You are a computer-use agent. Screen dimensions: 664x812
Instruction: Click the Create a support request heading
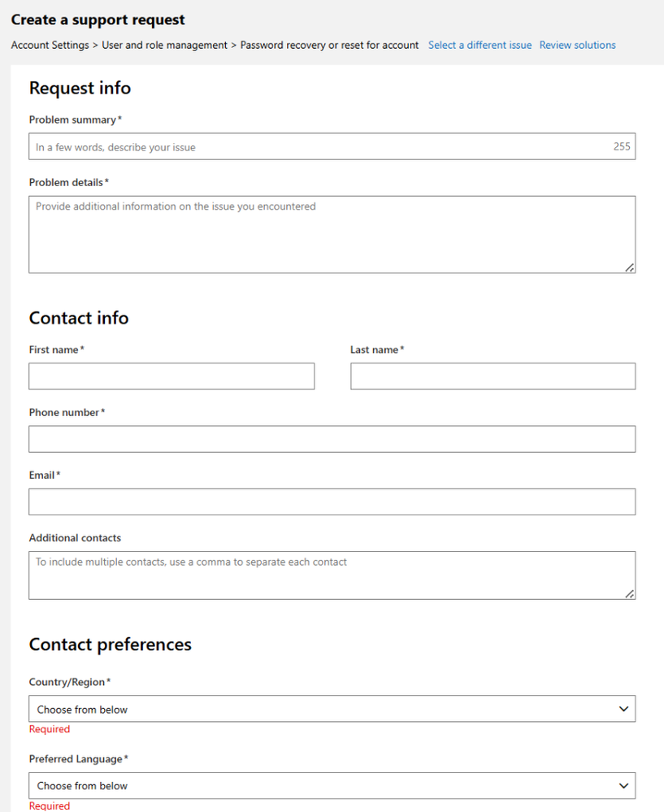98,20
